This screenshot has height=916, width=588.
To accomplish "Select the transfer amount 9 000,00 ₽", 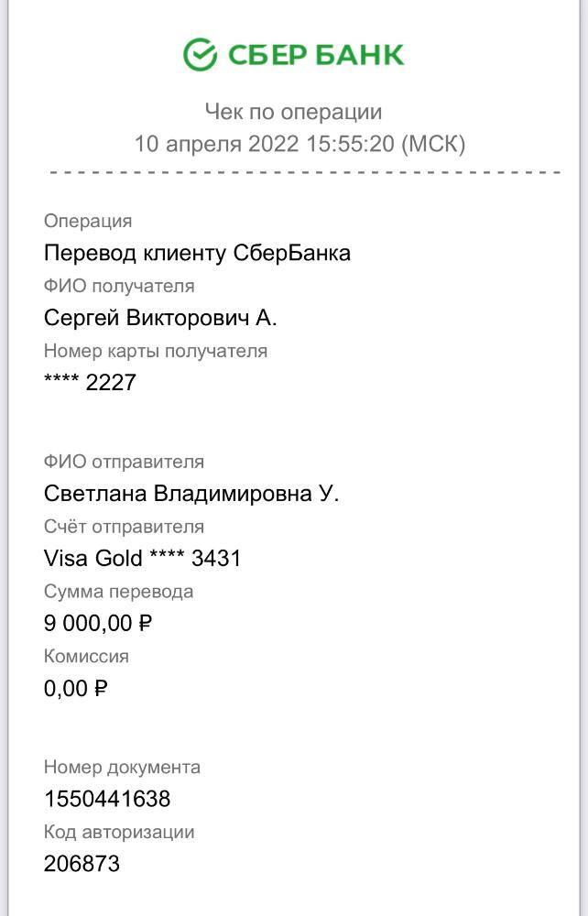I will coord(98,624).
